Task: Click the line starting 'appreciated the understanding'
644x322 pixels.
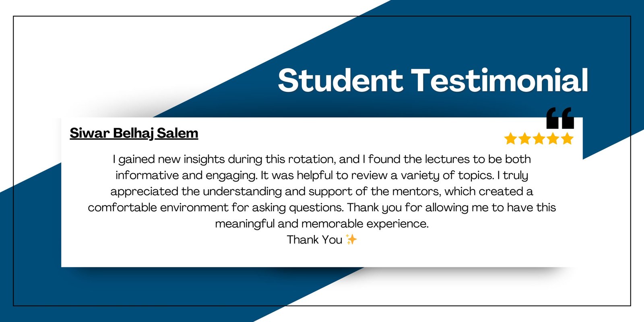Action: point(322,192)
